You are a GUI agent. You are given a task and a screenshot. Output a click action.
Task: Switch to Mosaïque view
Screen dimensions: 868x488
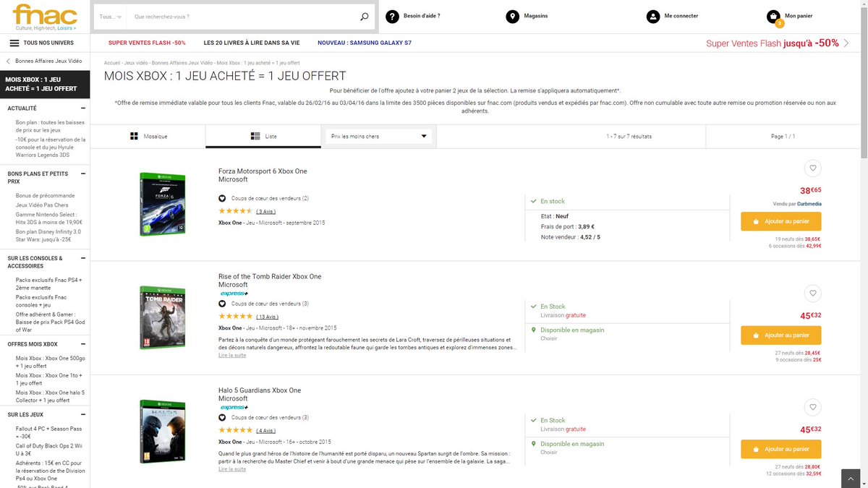point(148,136)
